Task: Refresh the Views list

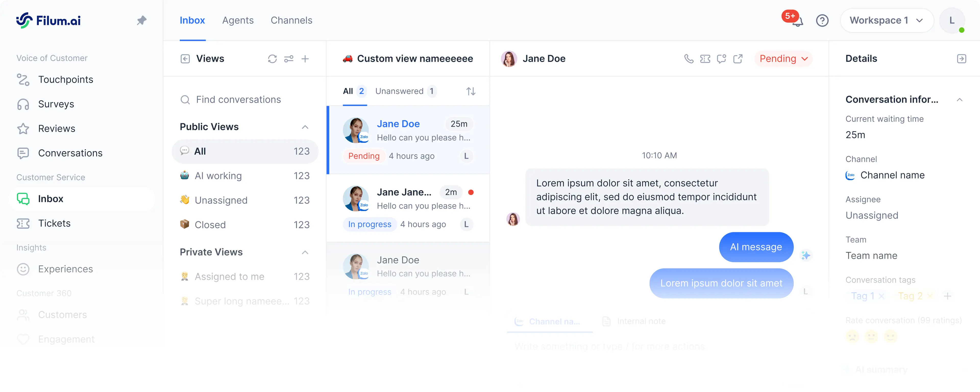Action: click(272, 59)
